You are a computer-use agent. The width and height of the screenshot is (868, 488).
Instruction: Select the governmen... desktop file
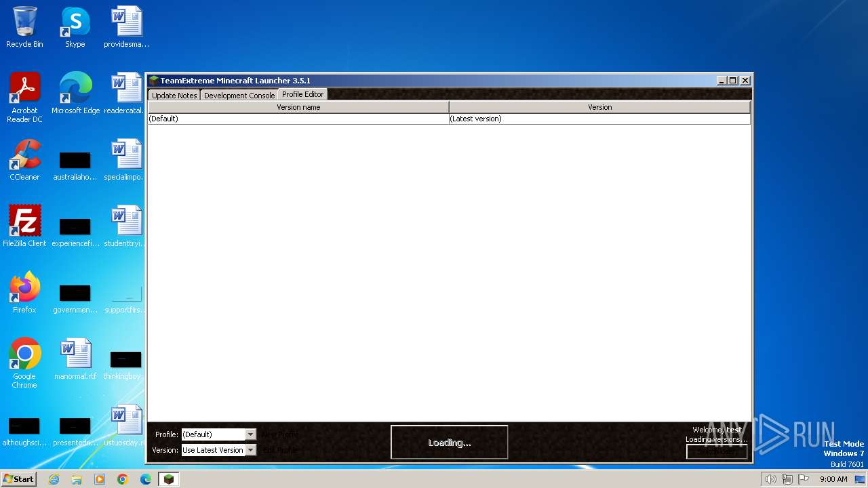coord(75,299)
